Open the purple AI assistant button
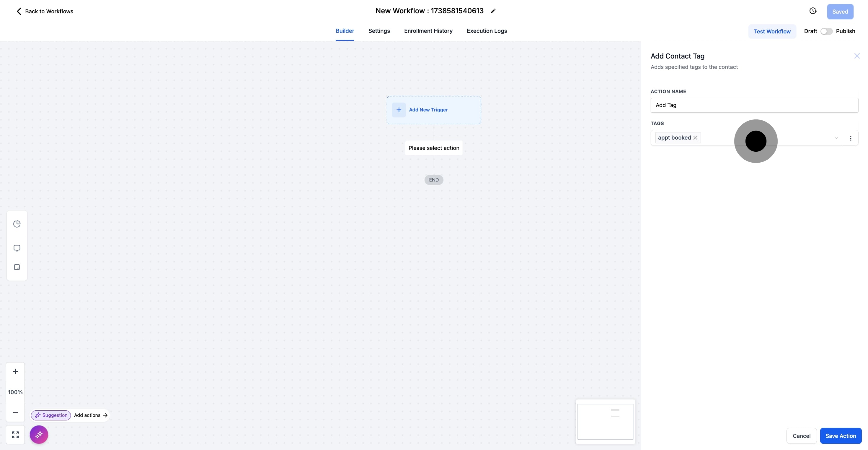Image resolution: width=868 pixels, height=450 pixels. point(39,435)
